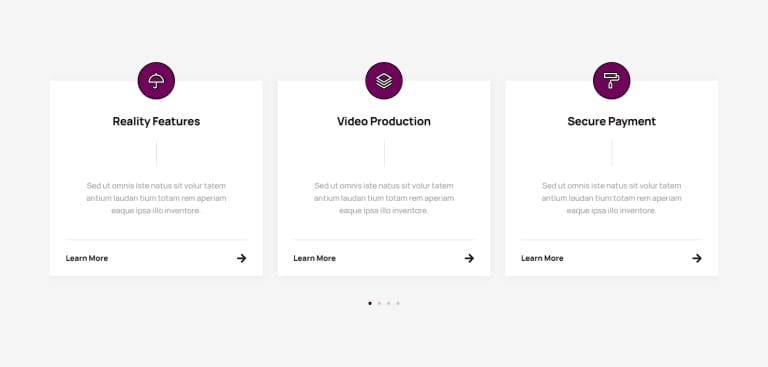Click the arrow icon in Reality Features card
This screenshot has height=367, width=768.
(x=241, y=258)
